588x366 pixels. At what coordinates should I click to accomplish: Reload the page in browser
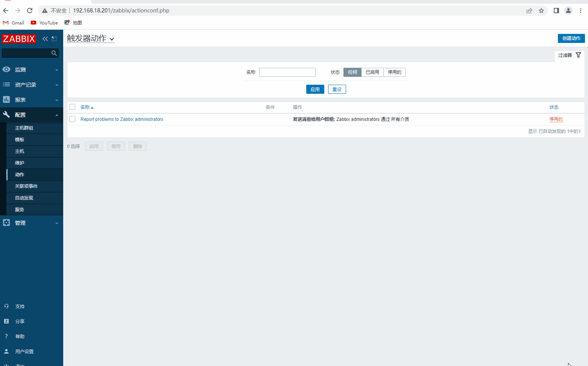pyautogui.click(x=30, y=11)
